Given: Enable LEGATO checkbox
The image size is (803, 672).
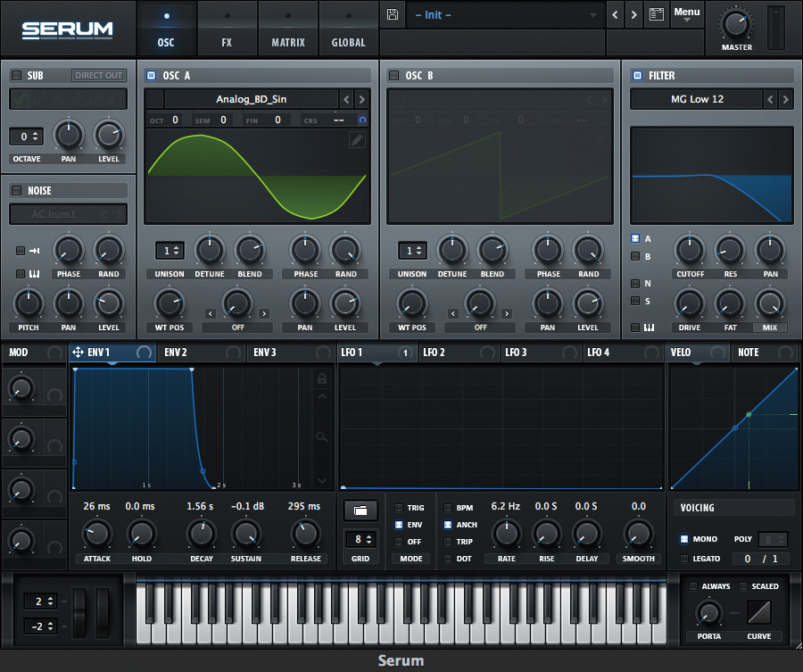Looking at the screenshot, I should coord(684,559).
